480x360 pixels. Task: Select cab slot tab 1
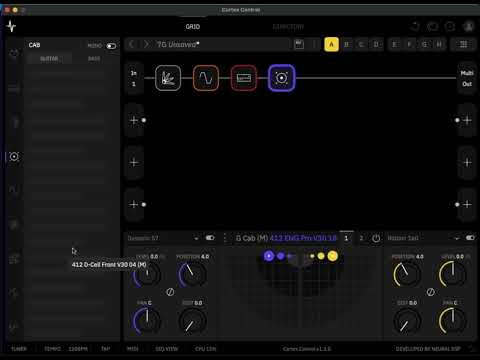[346, 238]
